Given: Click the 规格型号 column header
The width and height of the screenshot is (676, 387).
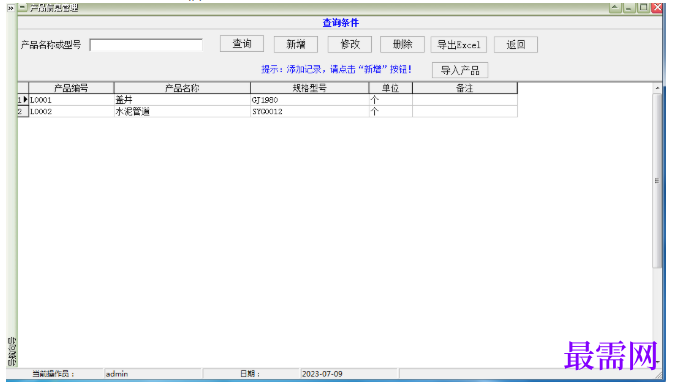Looking at the screenshot, I should click(x=310, y=88).
